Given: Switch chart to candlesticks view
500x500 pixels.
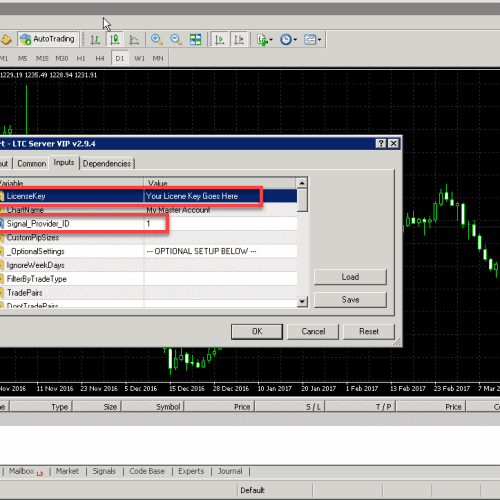Looking at the screenshot, I should [x=115, y=40].
